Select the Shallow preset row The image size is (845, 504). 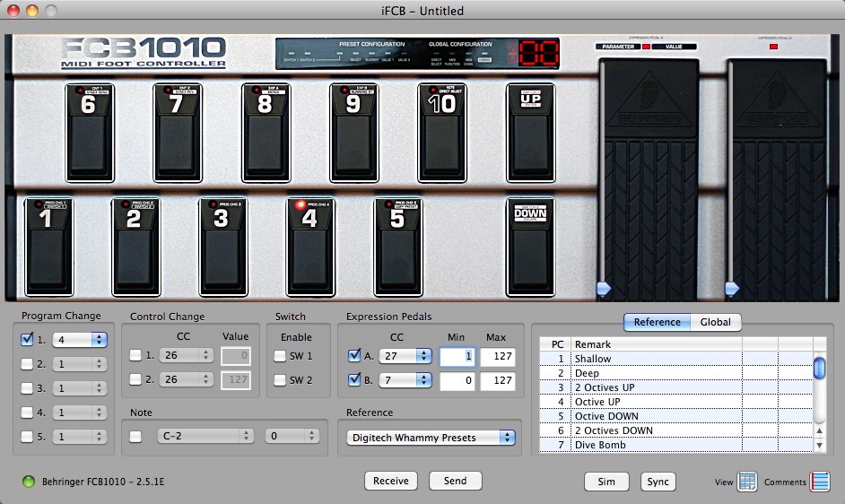676,359
